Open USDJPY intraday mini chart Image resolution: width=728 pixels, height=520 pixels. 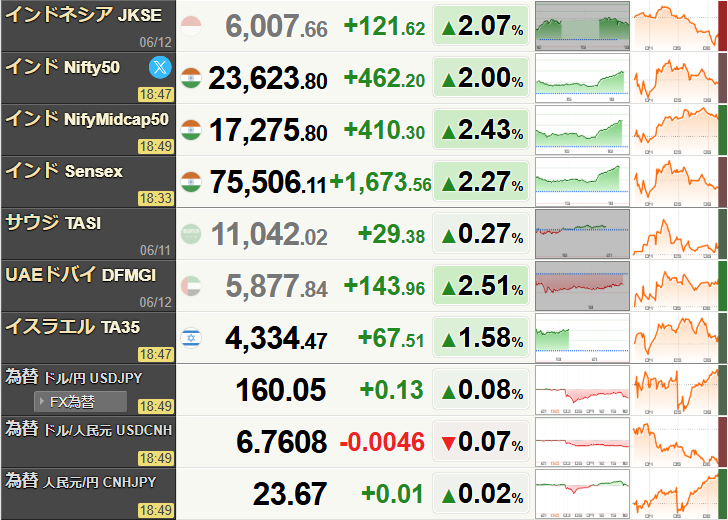pyautogui.click(x=583, y=390)
